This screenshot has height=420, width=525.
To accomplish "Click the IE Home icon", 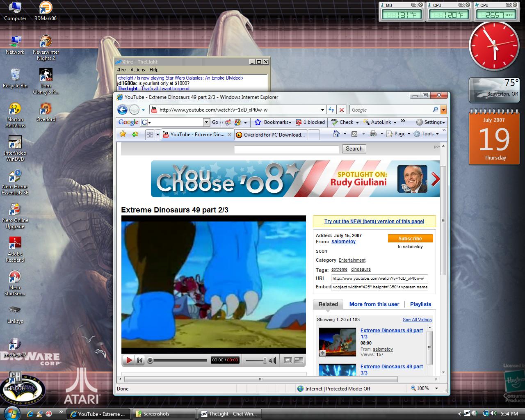I will click(336, 134).
